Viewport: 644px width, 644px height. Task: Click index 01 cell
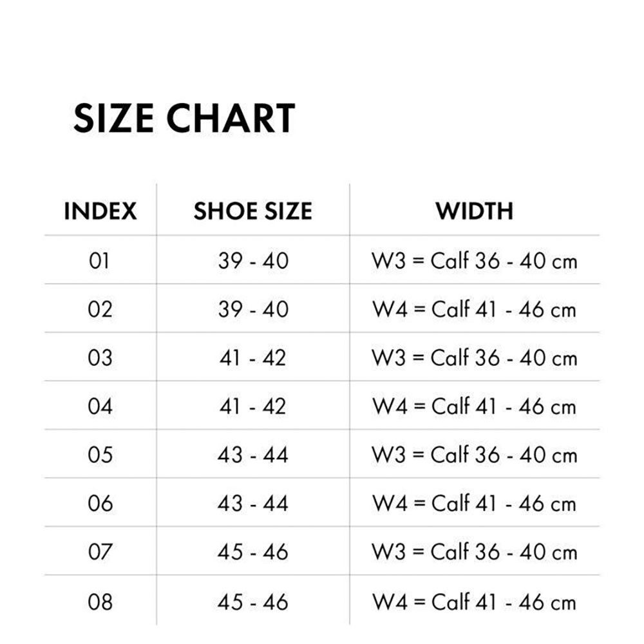[99, 260]
